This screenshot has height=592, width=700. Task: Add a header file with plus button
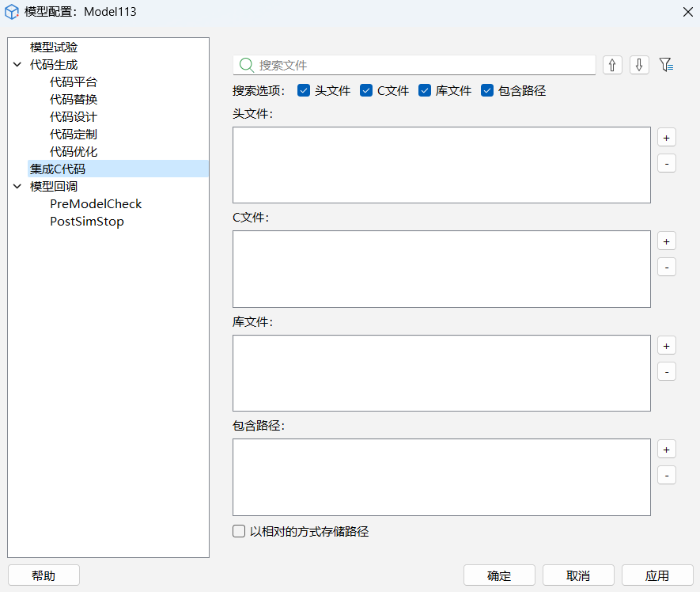(x=667, y=138)
